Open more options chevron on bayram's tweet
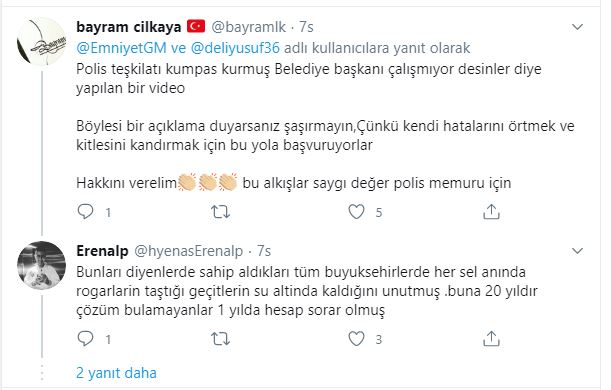 [x=577, y=27]
